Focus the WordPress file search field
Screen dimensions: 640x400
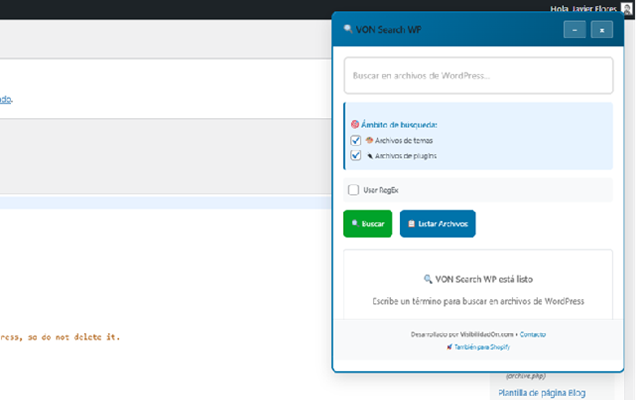point(478,76)
